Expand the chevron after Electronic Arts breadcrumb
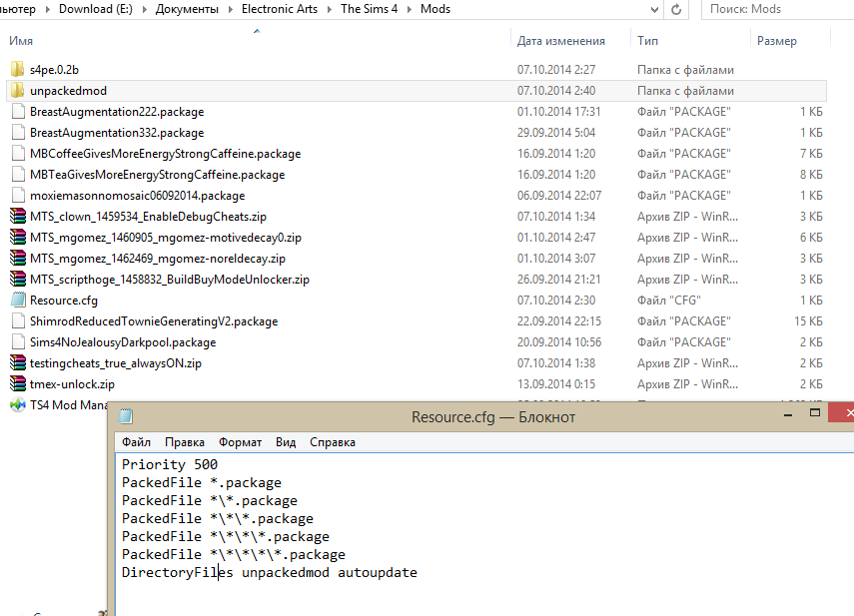The height and width of the screenshot is (616, 854). click(330, 9)
